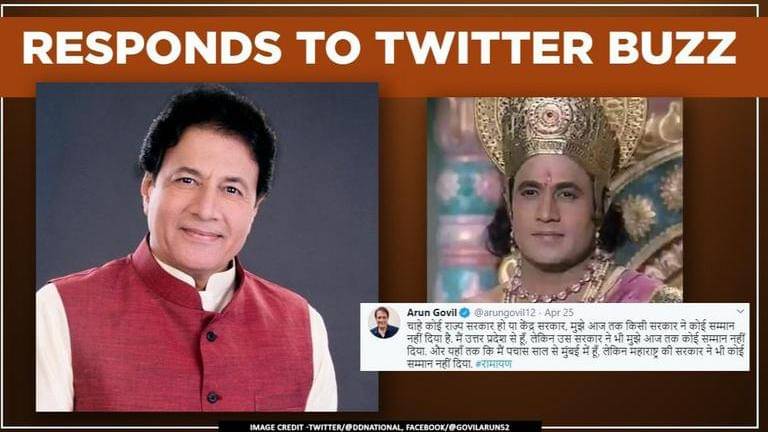Click the Hindi tweet body text
The width and height of the screenshot is (768, 432).
[x=576, y=344]
